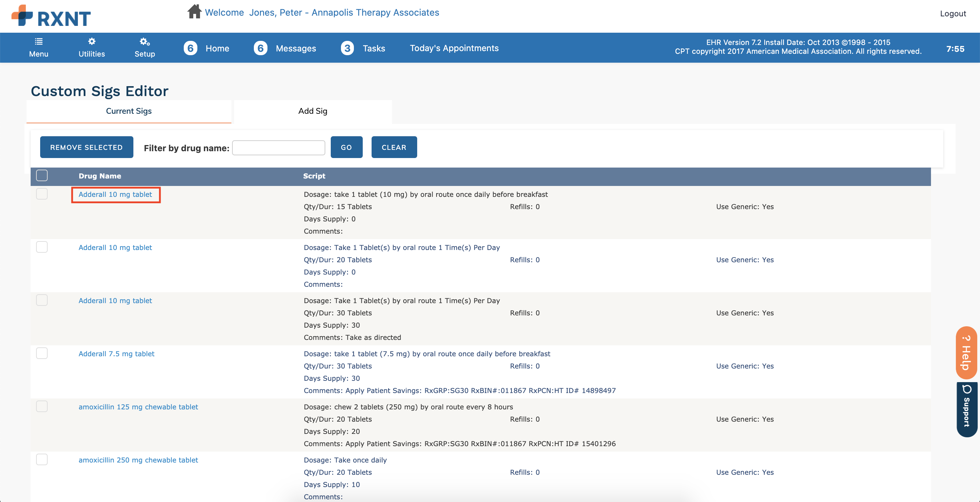Click 'Dosage: chew 2 tablets (250 mg)' text
The width and height of the screenshot is (980, 502).
[408, 407]
